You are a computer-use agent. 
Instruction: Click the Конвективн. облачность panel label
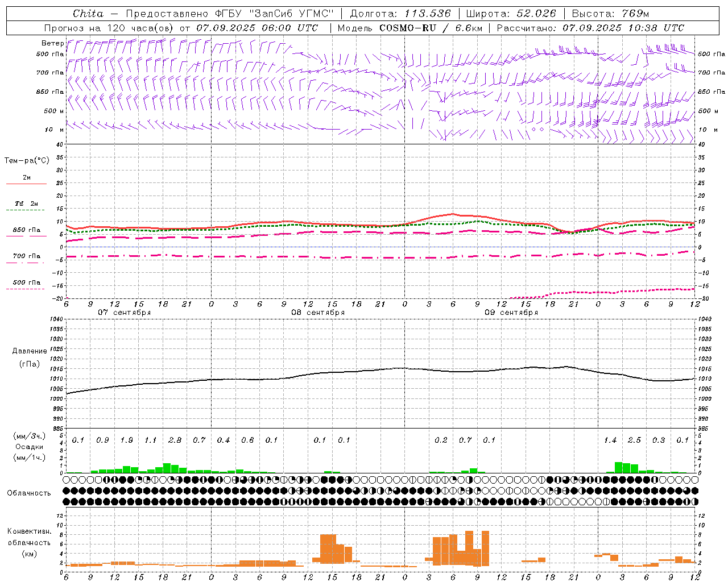29,542
